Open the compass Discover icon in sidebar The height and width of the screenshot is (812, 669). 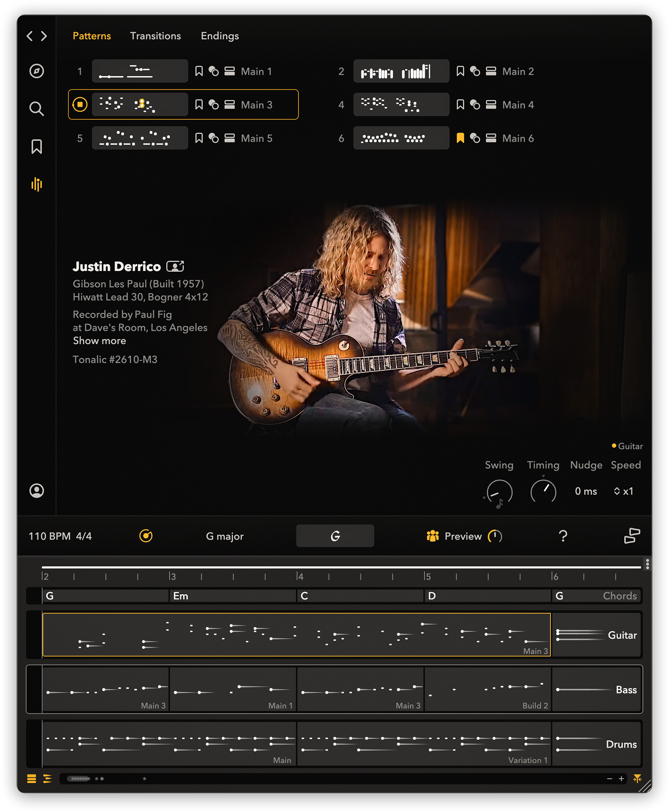37,71
